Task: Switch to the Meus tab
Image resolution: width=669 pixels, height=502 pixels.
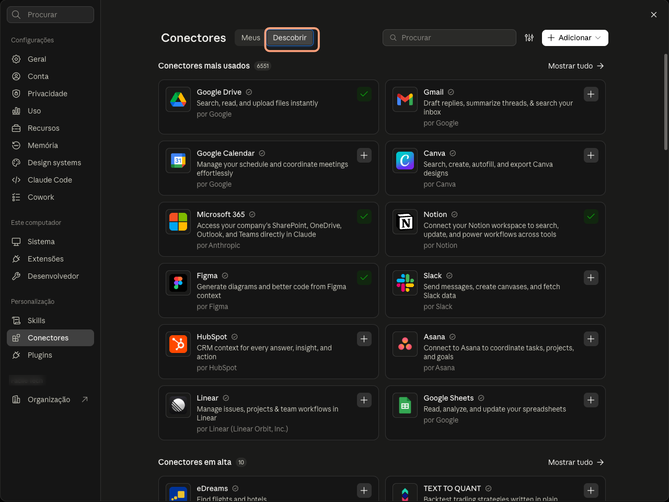Action: point(250,38)
